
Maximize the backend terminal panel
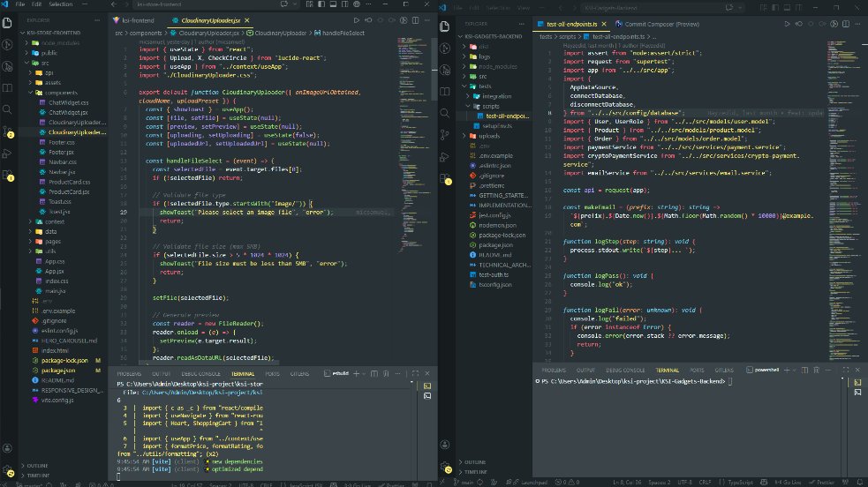click(x=846, y=370)
